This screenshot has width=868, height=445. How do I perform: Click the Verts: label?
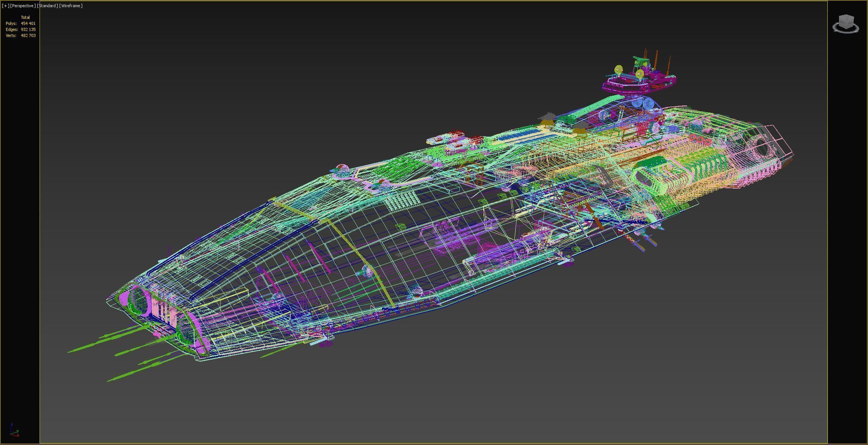point(11,35)
